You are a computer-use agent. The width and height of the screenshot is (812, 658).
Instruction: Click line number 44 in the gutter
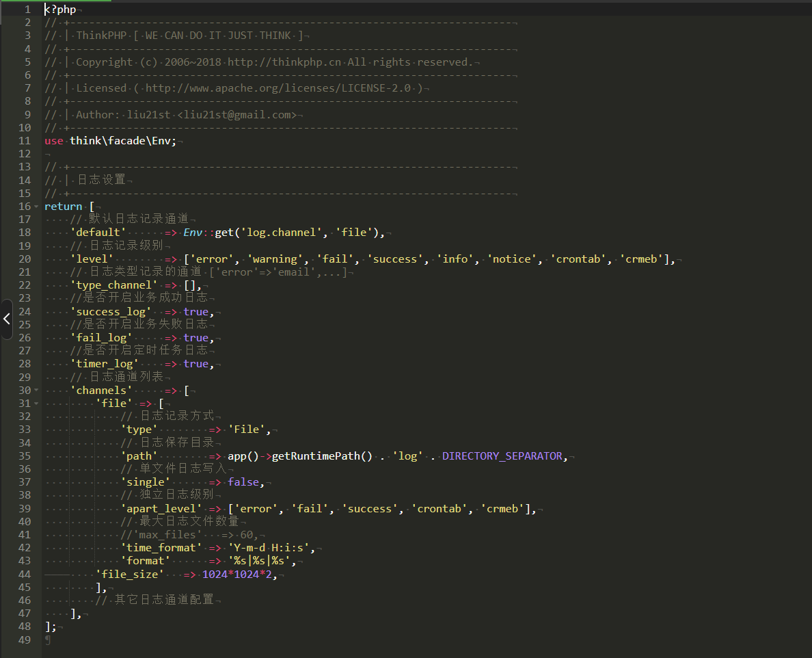pos(25,575)
